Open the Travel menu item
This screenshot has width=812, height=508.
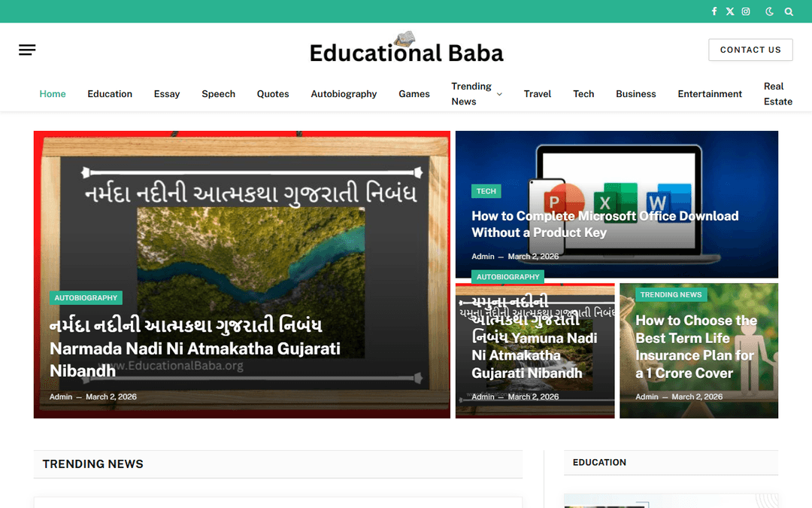tap(537, 94)
